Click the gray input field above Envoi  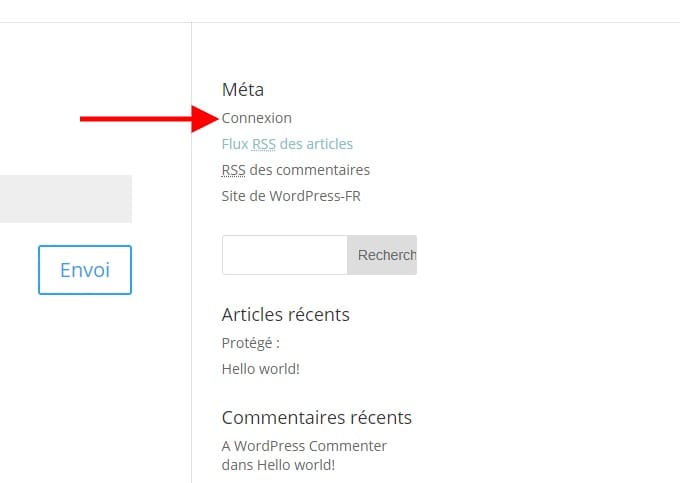(65, 199)
